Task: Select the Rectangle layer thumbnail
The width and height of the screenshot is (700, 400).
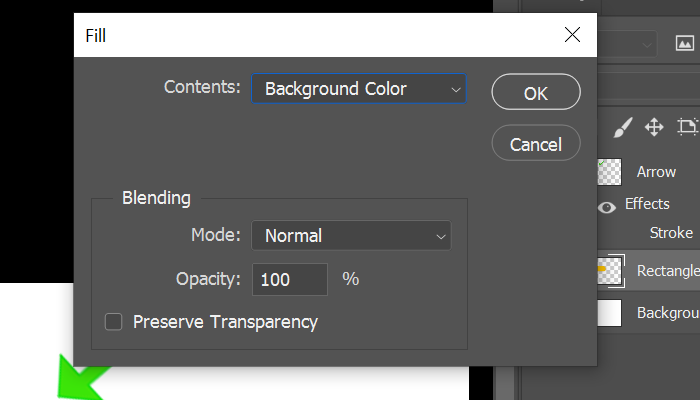Action: click(609, 270)
